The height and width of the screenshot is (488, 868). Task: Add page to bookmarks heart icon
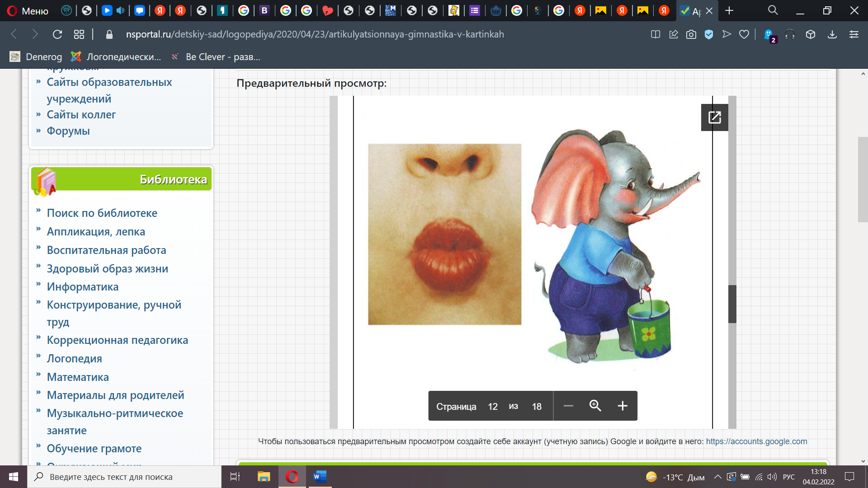[744, 34]
